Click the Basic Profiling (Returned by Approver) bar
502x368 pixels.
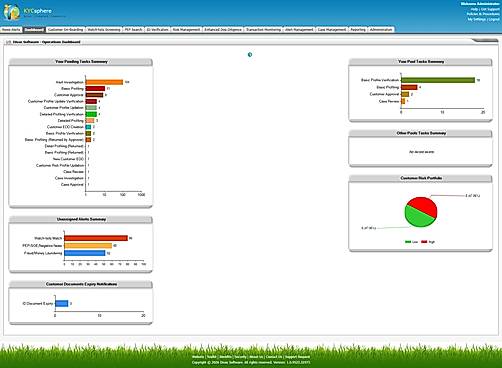pos(88,140)
